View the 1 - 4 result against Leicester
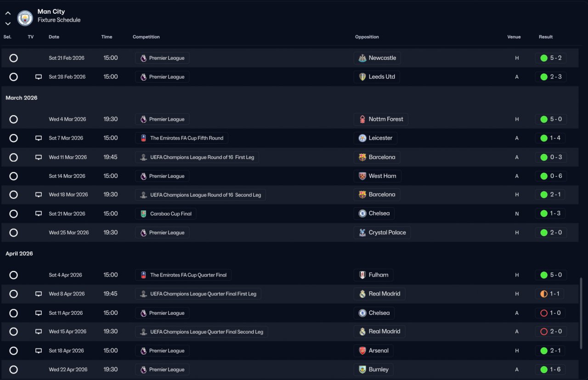 click(x=551, y=138)
